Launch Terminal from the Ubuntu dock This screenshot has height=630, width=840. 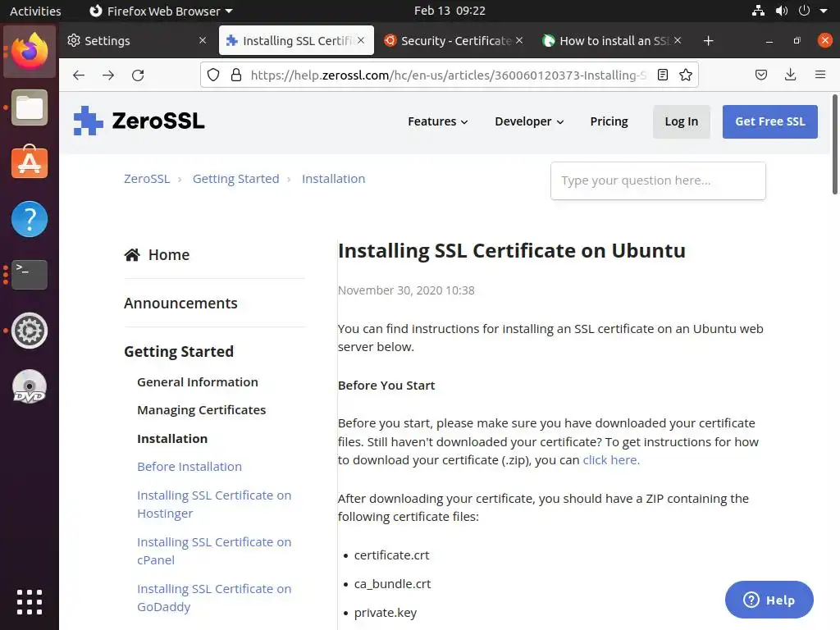click(x=30, y=274)
